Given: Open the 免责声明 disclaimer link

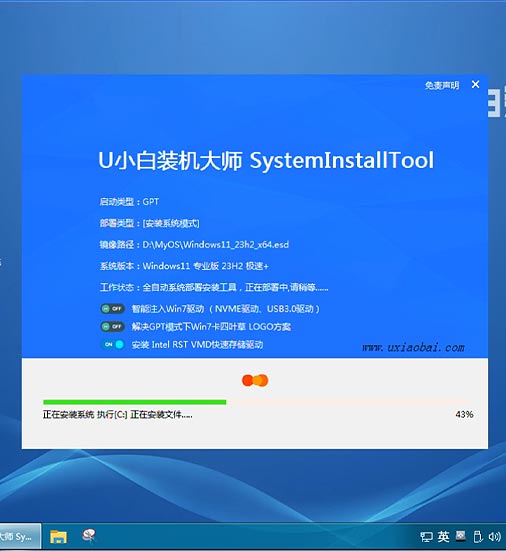Looking at the screenshot, I should 442,85.
